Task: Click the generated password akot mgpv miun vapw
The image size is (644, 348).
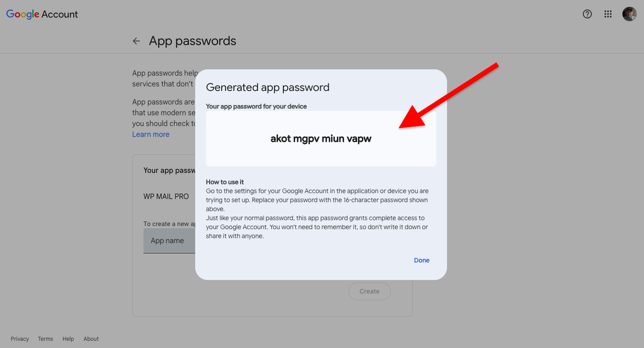Action: 321,139
